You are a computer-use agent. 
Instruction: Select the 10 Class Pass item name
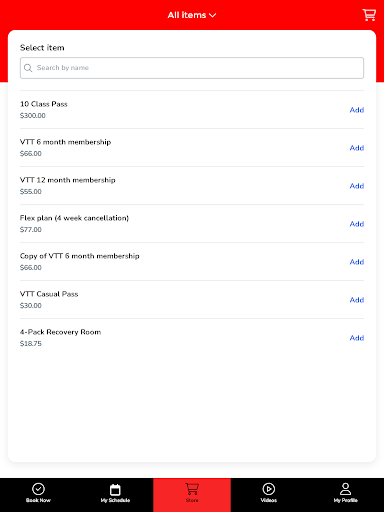(x=44, y=104)
